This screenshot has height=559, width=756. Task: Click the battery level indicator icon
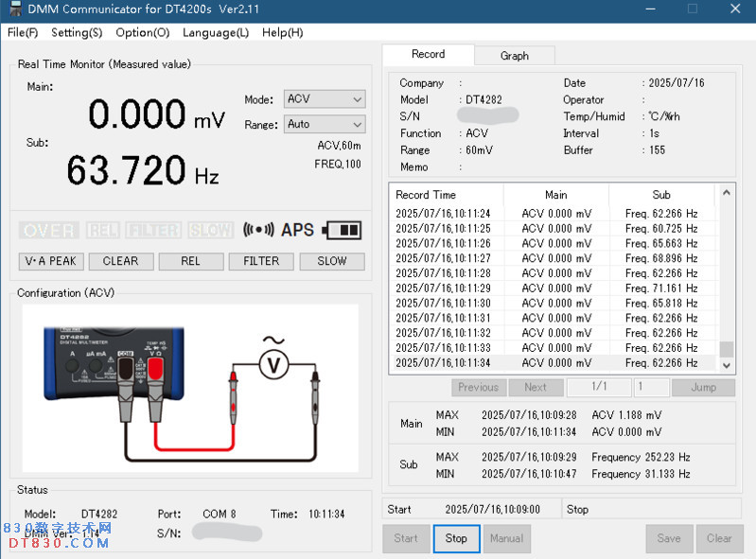pyautogui.click(x=343, y=230)
